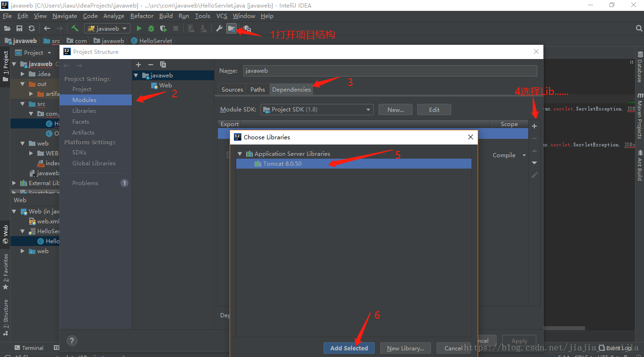Image resolution: width=644 pixels, height=357 pixels.
Task: Open the Project Structure toolbar icon
Action: (x=232, y=28)
